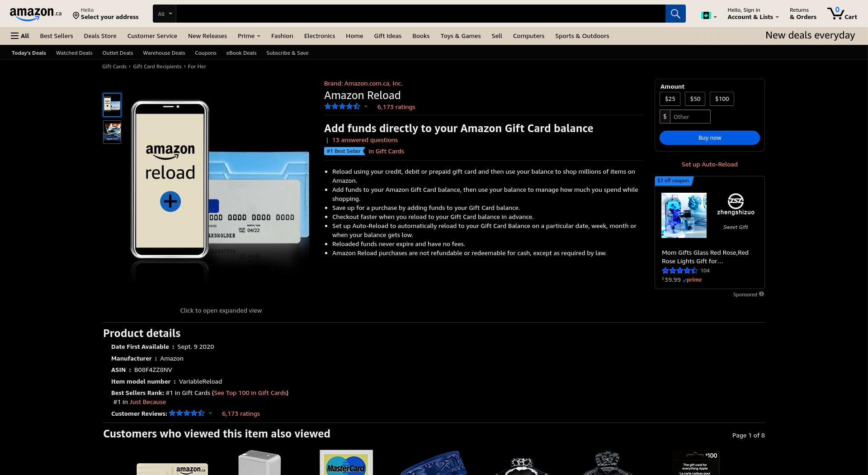
Task: Click the MasterCard product in carousel
Action: 346,462
